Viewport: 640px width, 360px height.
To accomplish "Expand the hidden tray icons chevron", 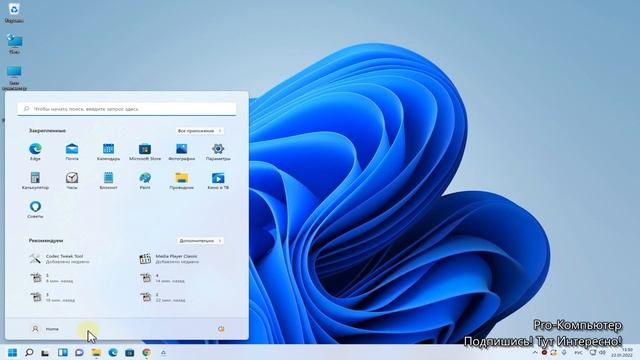I will [535, 353].
